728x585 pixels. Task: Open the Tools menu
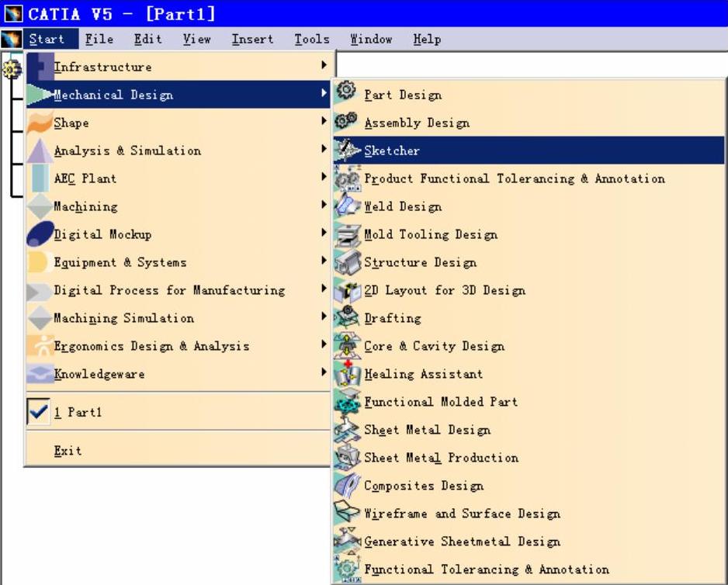(x=312, y=39)
